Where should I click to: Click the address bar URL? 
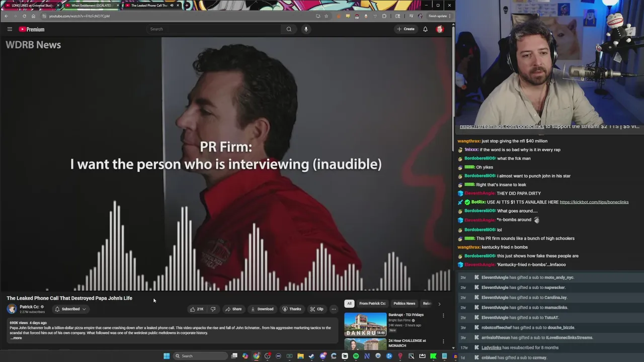(79, 16)
